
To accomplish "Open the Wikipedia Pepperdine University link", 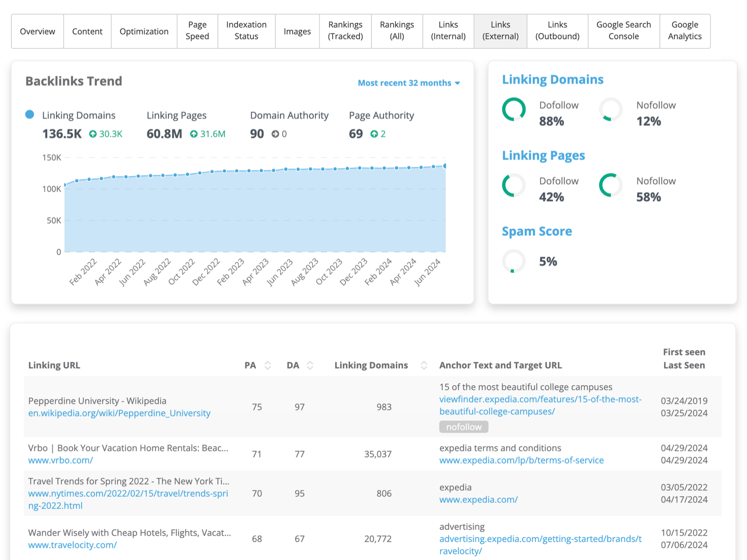I will (x=119, y=413).
